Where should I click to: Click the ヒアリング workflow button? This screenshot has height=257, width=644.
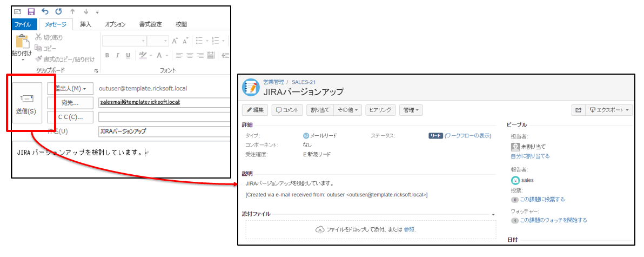[x=380, y=110]
